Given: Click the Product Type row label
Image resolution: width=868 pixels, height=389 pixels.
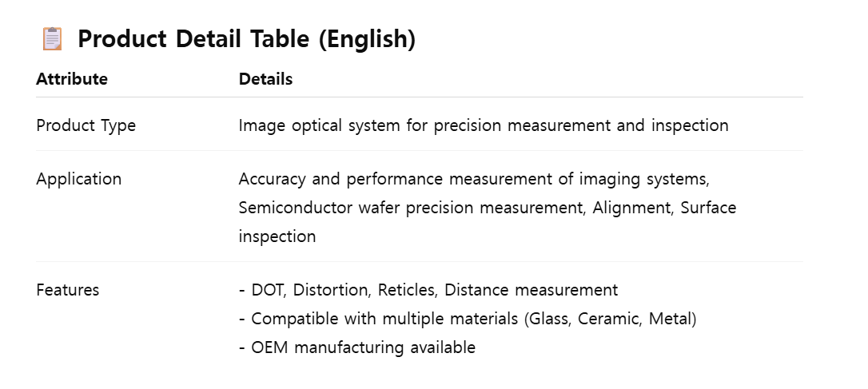Looking at the screenshot, I should [x=86, y=125].
